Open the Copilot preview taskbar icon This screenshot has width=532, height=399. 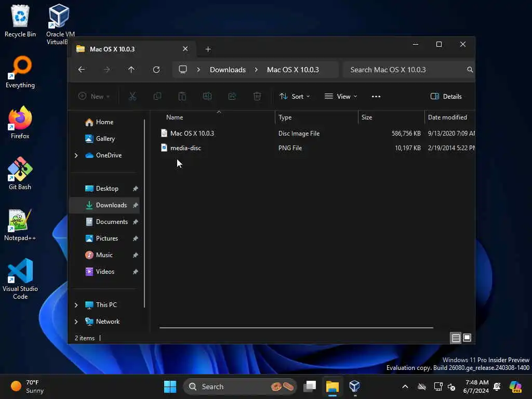(x=515, y=387)
